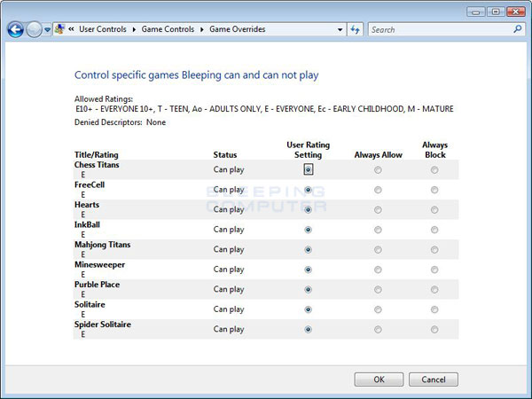Click the User Accounts icon in address bar

tap(59, 29)
